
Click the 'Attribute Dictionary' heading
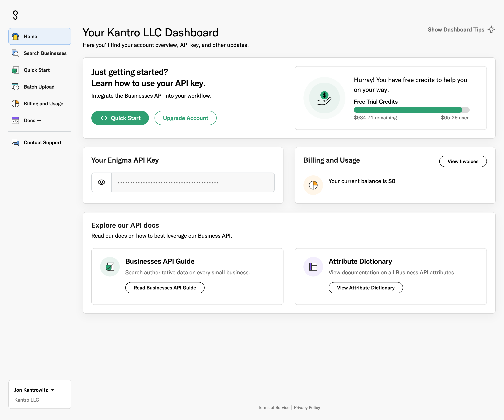[360, 261]
